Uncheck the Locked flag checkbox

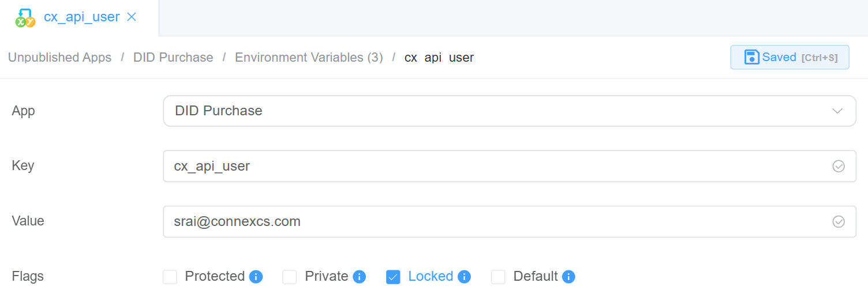click(x=393, y=277)
